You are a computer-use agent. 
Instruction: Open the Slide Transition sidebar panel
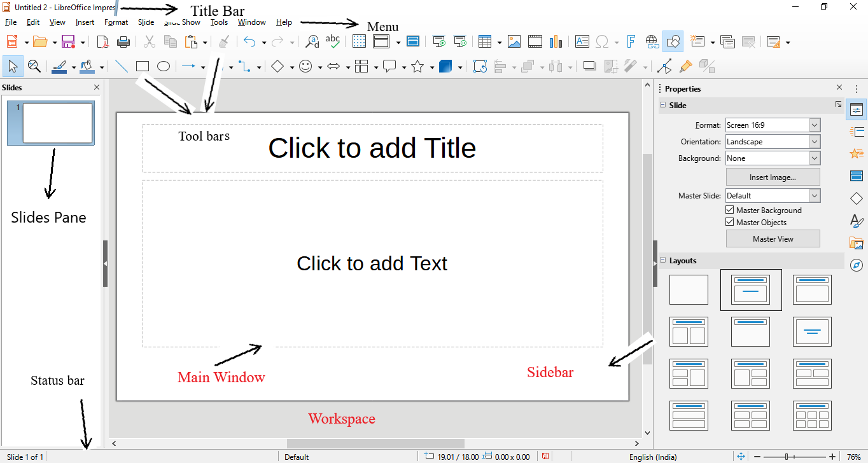[x=857, y=131]
